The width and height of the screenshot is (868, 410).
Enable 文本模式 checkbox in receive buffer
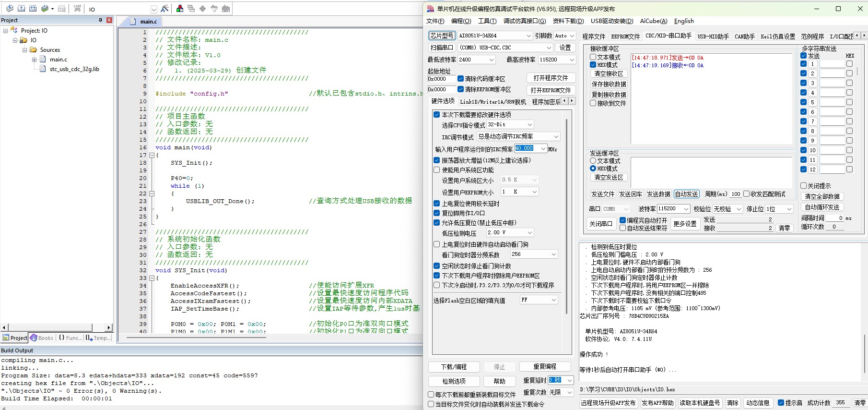coord(593,57)
